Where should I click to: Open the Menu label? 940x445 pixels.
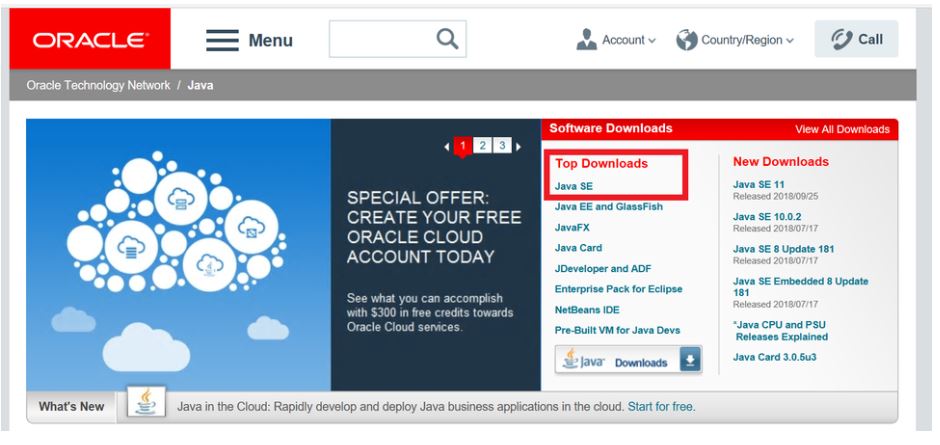[x=270, y=40]
